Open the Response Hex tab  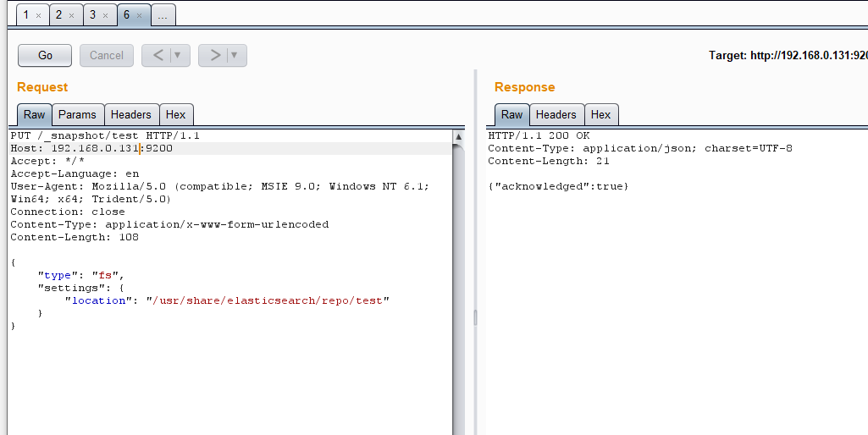[600, 114]
